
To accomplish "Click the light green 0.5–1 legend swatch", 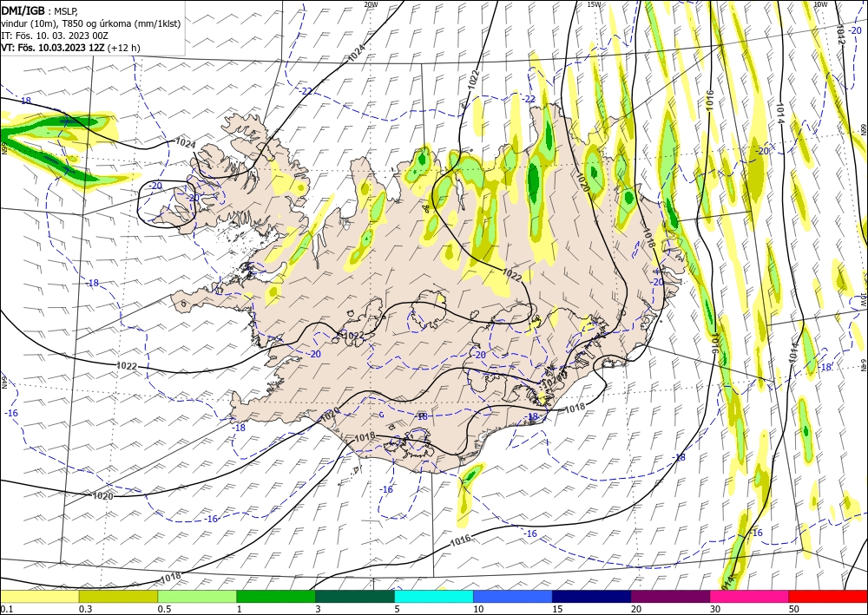I will point(197,596).
